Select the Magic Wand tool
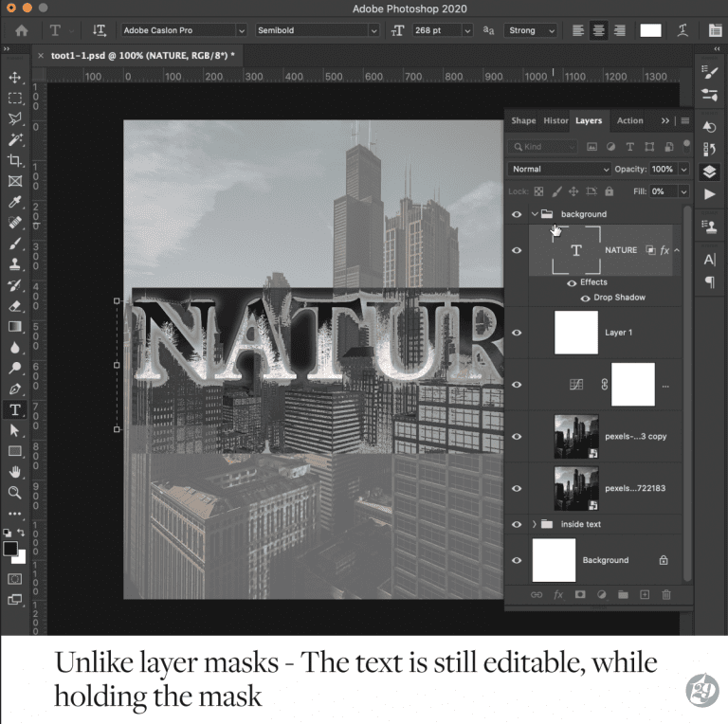This screenshot has height=724, width=728. pos(15,138)
